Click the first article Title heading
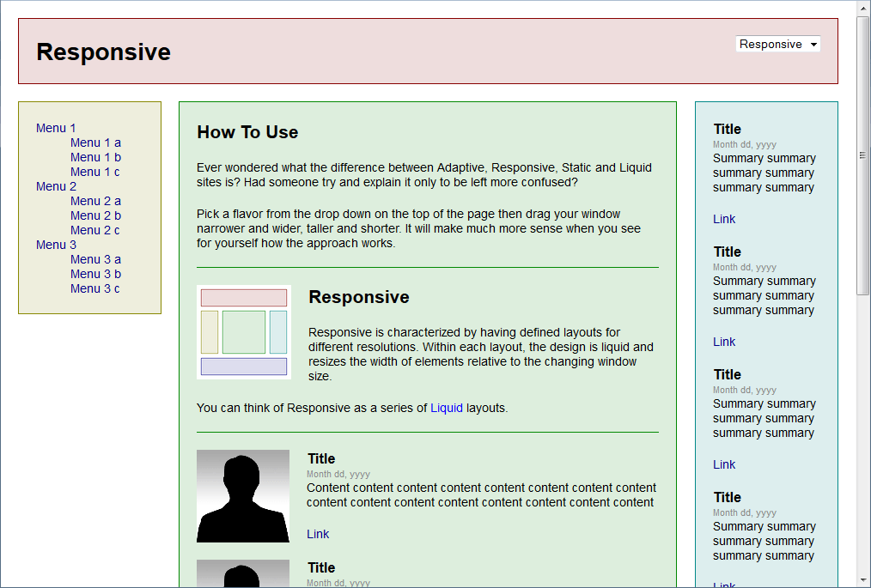871x588 pixels. 321,458
